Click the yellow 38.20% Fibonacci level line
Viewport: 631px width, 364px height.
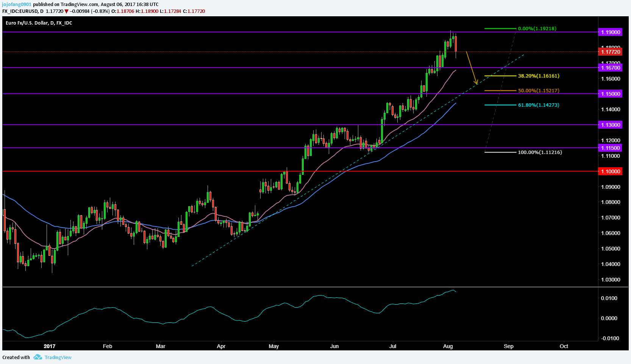[x=500, y=76]
